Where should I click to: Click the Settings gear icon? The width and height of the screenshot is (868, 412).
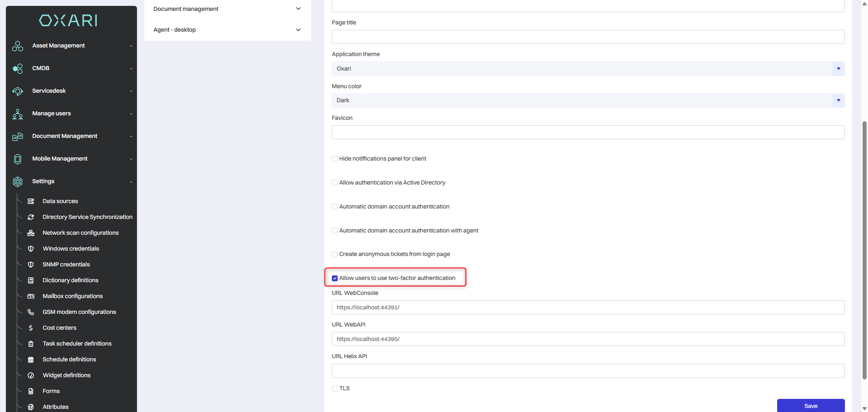(18, 182)
